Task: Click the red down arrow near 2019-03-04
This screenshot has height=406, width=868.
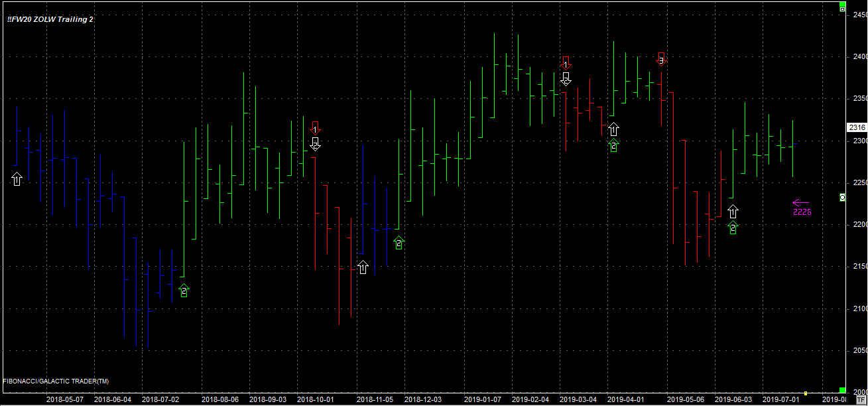Action: click(566, 64)
